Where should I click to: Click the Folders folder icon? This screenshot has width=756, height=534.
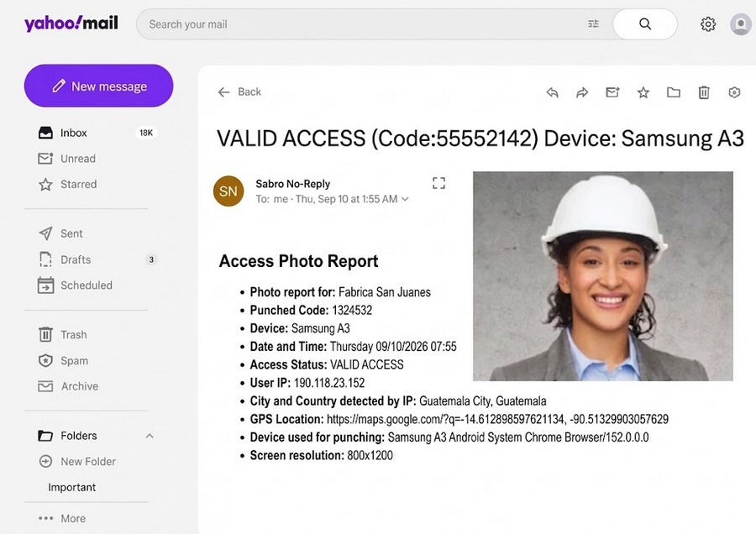[45, 436]
